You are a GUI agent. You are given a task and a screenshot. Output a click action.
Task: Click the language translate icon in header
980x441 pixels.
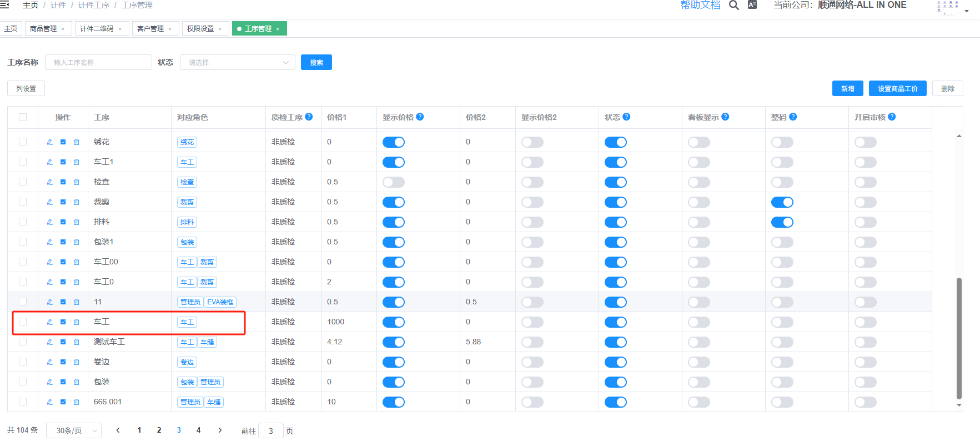pos(752,5)
